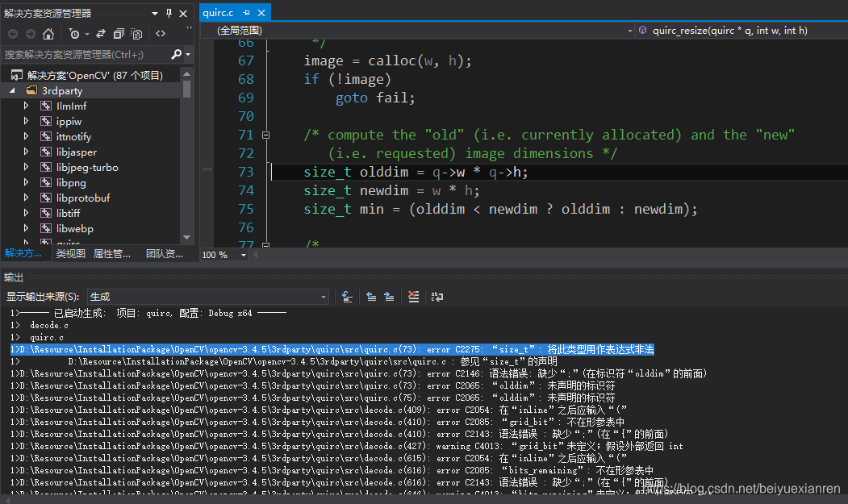Click the View Code icon
Screen dimensions: 848x504
tap(161, 34)
